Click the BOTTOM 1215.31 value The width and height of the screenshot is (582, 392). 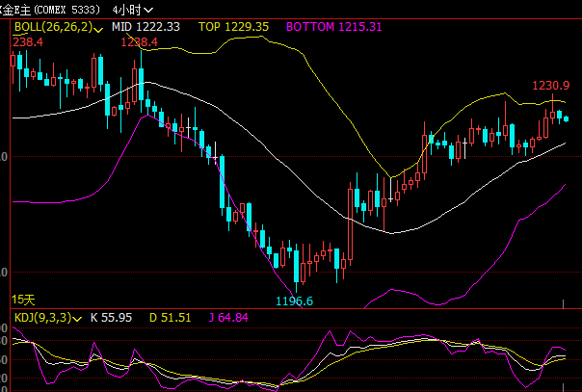click(x=334, y=27)
